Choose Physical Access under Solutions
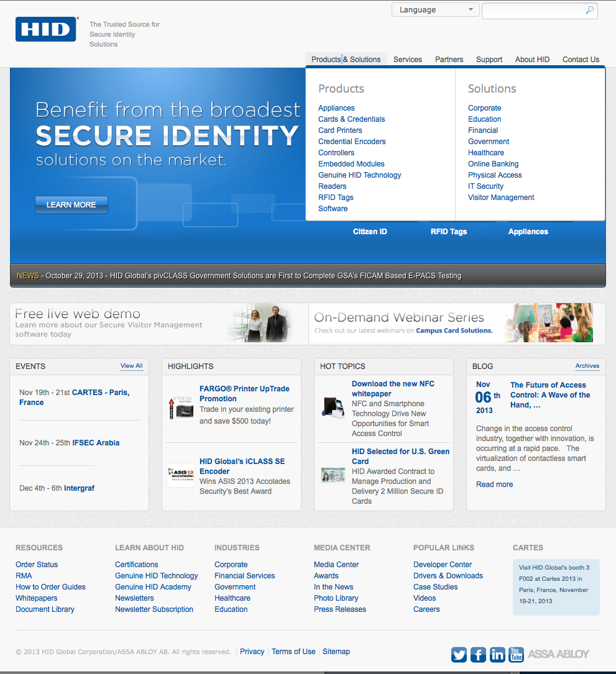 click(x=495, y=175)
